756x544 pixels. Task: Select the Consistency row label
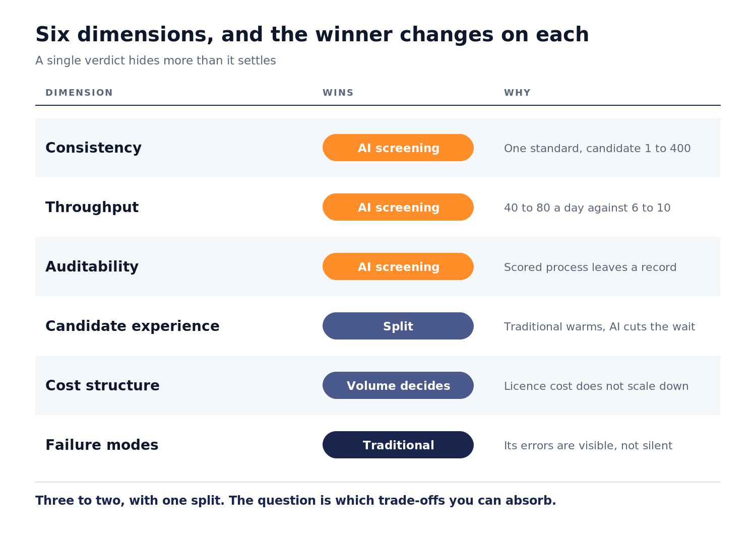point(93,148)
